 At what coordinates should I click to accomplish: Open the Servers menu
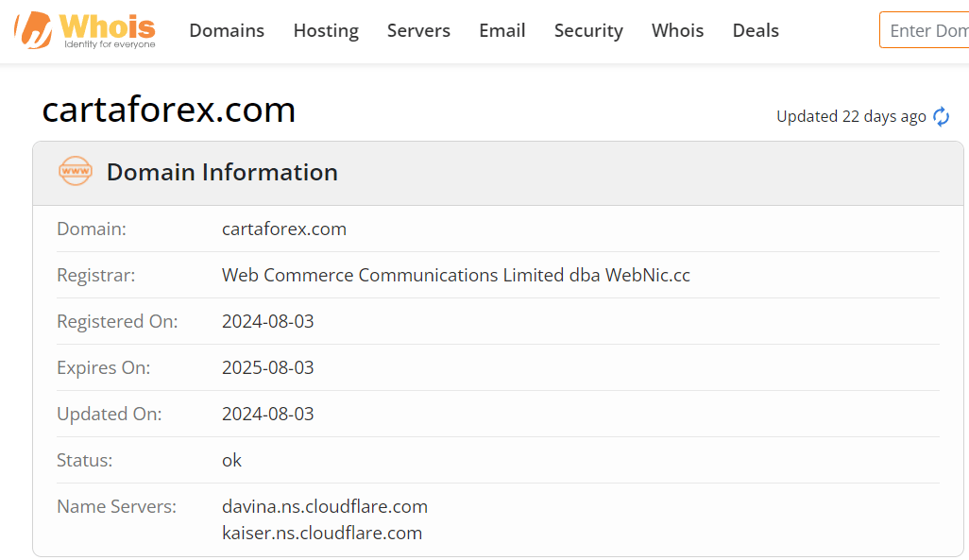418,30
